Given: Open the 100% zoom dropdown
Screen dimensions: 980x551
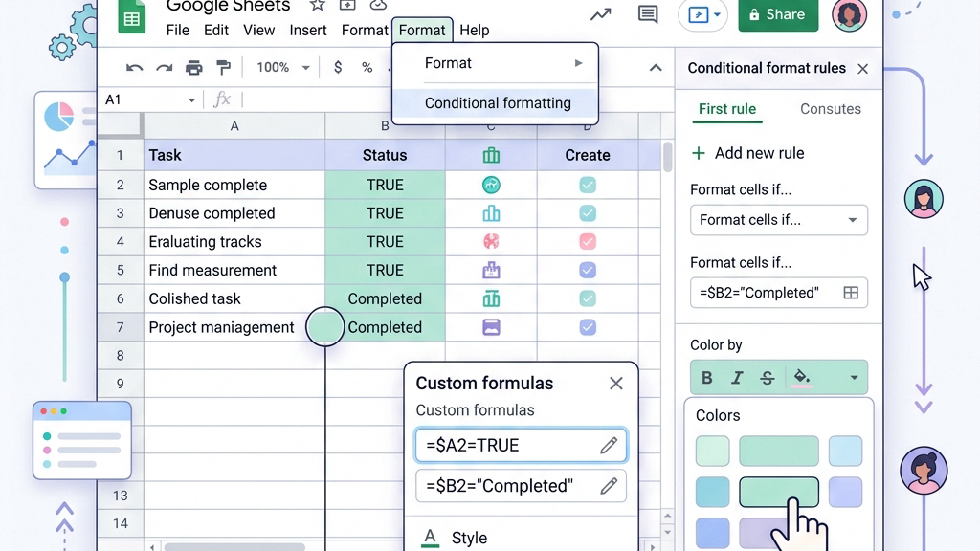Looking at the screenshot, I should [282, 68].
